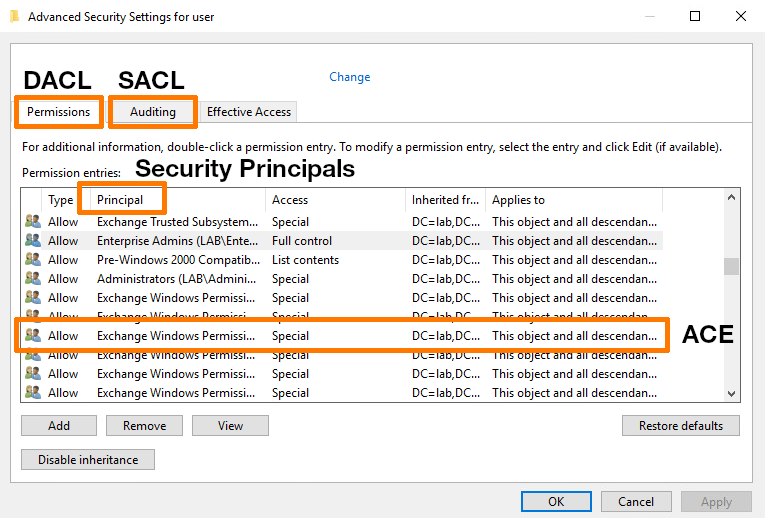The width and height of the screenshot is (765, 518).
Task: Sort entries by the Principal column header
Action: tap(120, 200)
